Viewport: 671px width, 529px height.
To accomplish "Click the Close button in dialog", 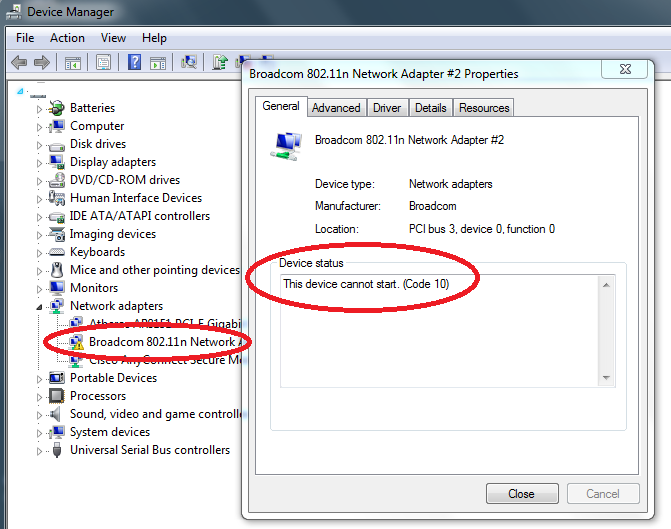I will [522, 493].
